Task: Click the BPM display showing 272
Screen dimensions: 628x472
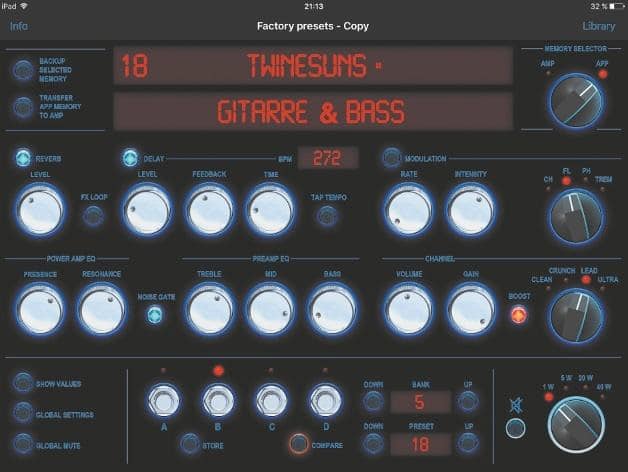Action: pyautogui.click(x=328, y=158)
